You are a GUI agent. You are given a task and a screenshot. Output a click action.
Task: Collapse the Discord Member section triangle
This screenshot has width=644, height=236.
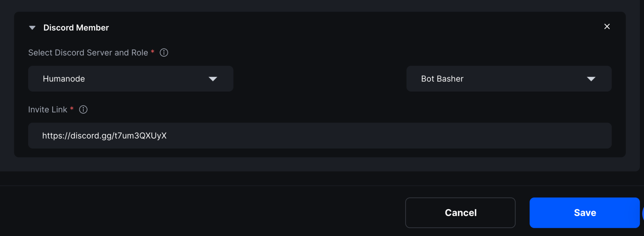[32, 28]
